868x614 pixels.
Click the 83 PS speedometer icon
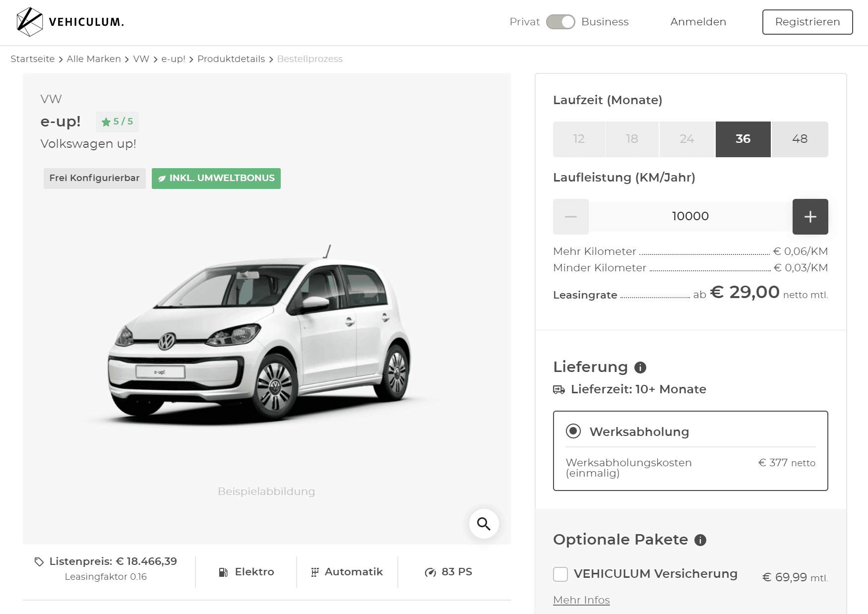click(x=431, y=572)
